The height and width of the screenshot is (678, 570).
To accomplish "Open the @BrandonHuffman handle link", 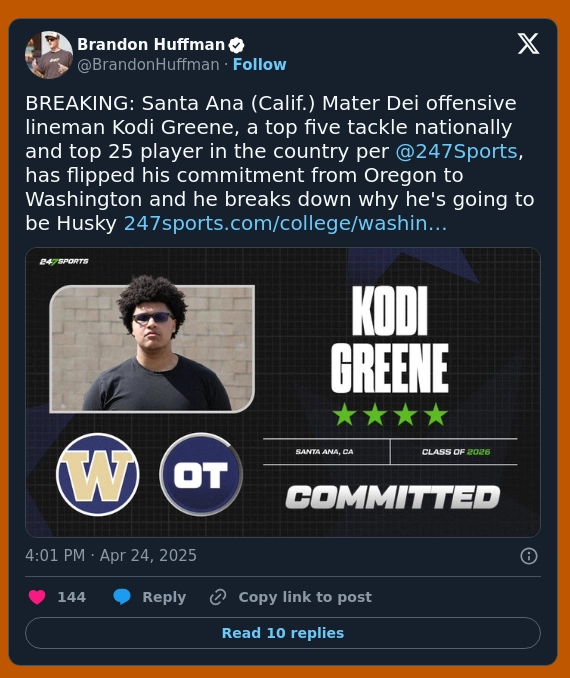I will [x=148, y=64].
